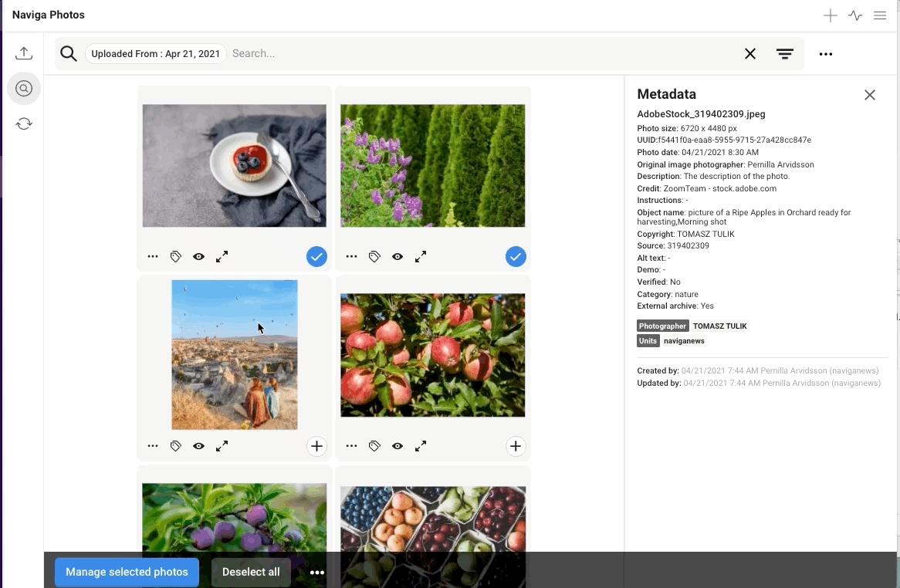Screen dimensions: 900x588
Task: Open tag icon under the apples photo
Action: (x=374, y=446)
